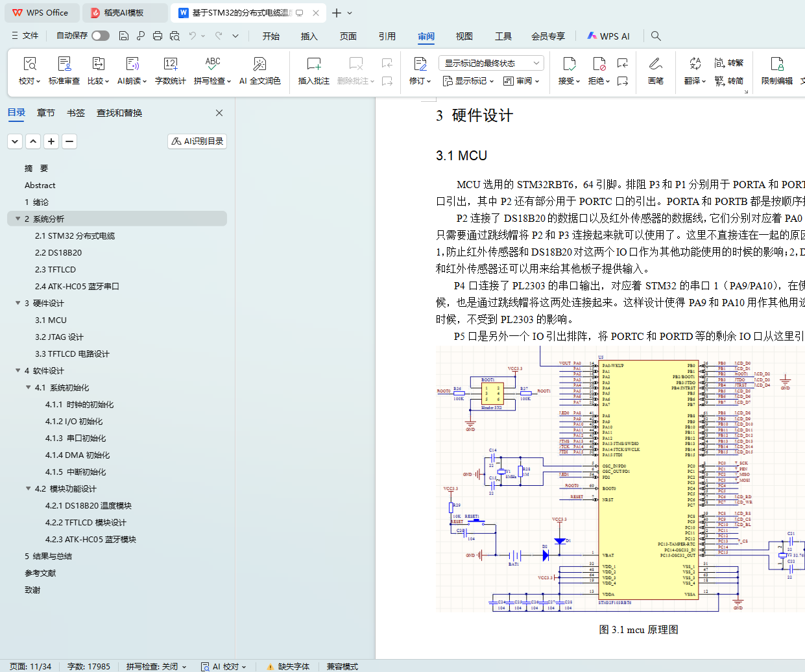805x672 pixels.
Task: Open the 显示标记的最终状态 dropdown
Action: click(x=491, y=63)
